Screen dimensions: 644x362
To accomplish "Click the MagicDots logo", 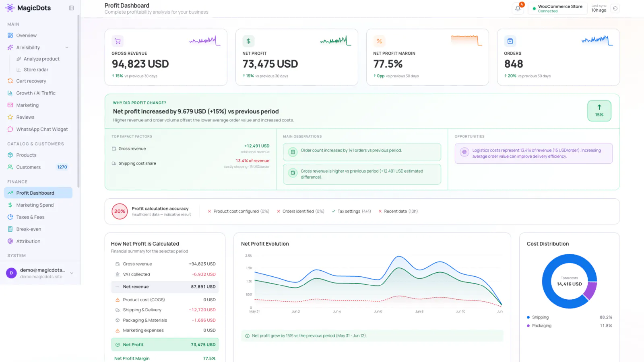I will coord(28,8).
